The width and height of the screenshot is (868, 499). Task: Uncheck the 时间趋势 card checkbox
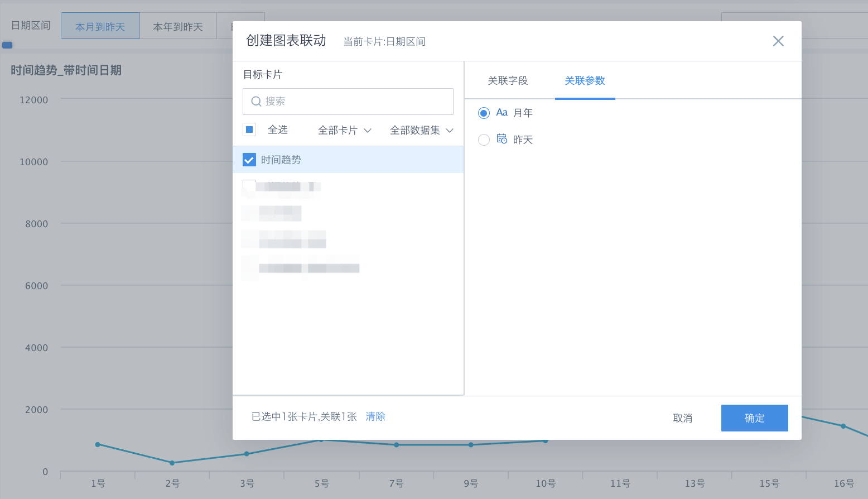(x=249, y=160)
